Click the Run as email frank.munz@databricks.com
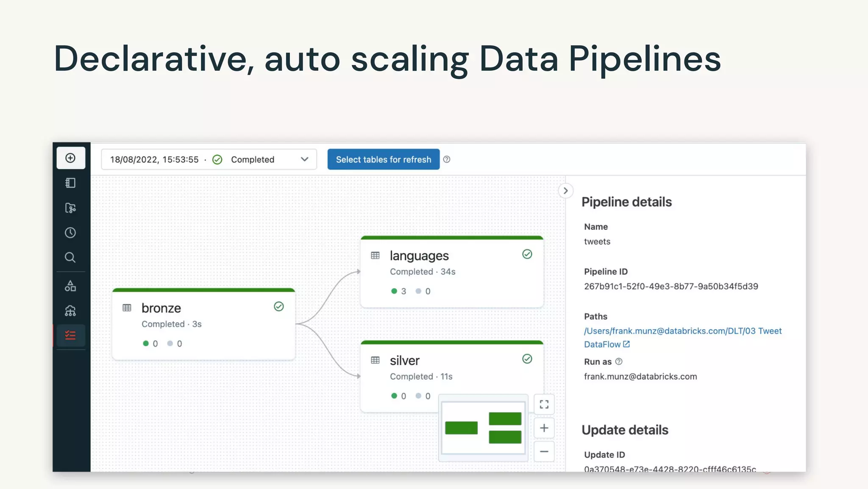Image resolution: width=868 pixels, height=489 pixels. click(x=640, y=377)
